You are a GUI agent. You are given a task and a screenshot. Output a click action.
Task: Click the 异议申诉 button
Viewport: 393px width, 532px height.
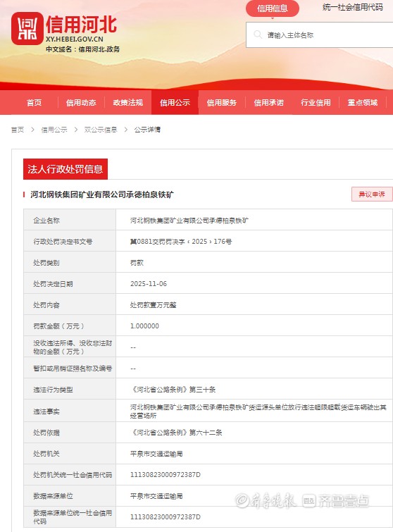coord(372,194)
